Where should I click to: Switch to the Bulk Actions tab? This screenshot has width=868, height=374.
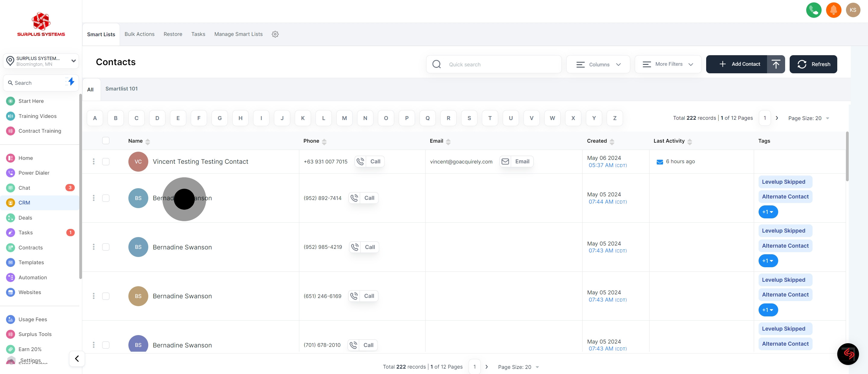(139, 34)
